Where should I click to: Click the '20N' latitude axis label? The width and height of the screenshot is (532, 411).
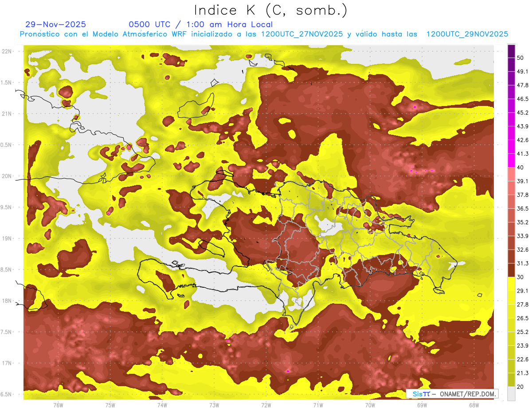pyautogui.click(x=7, y=176)
